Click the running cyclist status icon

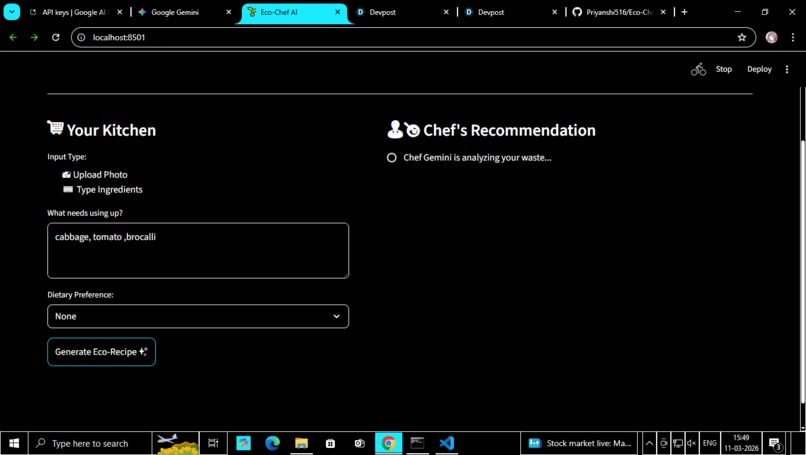click(698, 69)
